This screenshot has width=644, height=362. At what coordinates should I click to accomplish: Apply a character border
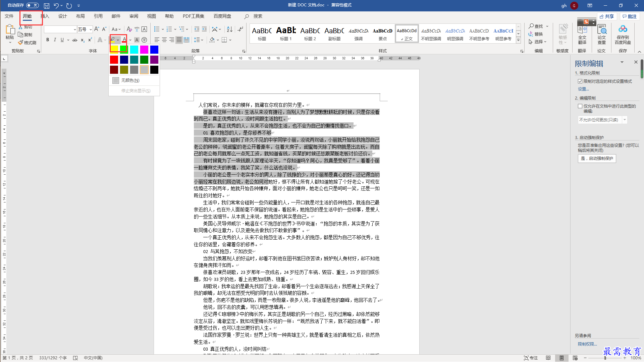(144, 29)
